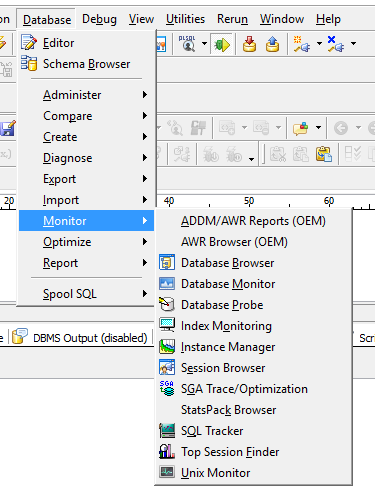The width and height of the screenshot is (375, 494).
Task: Expand the Compare submenu
Action: point(87,116)
